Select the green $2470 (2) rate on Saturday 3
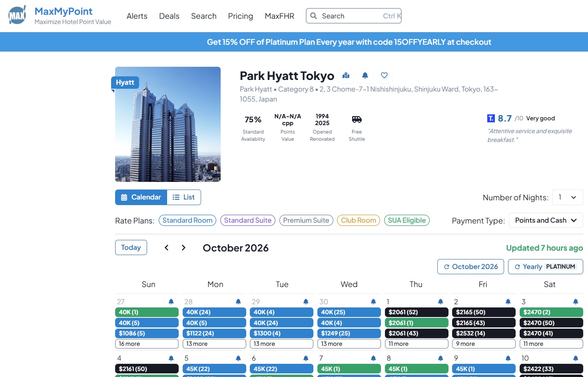This screenshot has width=588, height=377. 551,312
